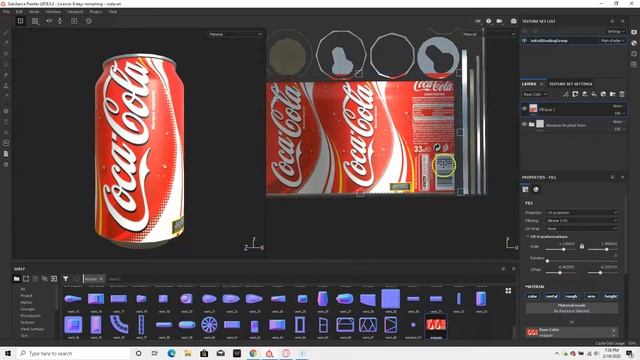Toggle the color material channel
Image resolution: width=640 pixels, height=360 pixels.
(x=532, y=296)
